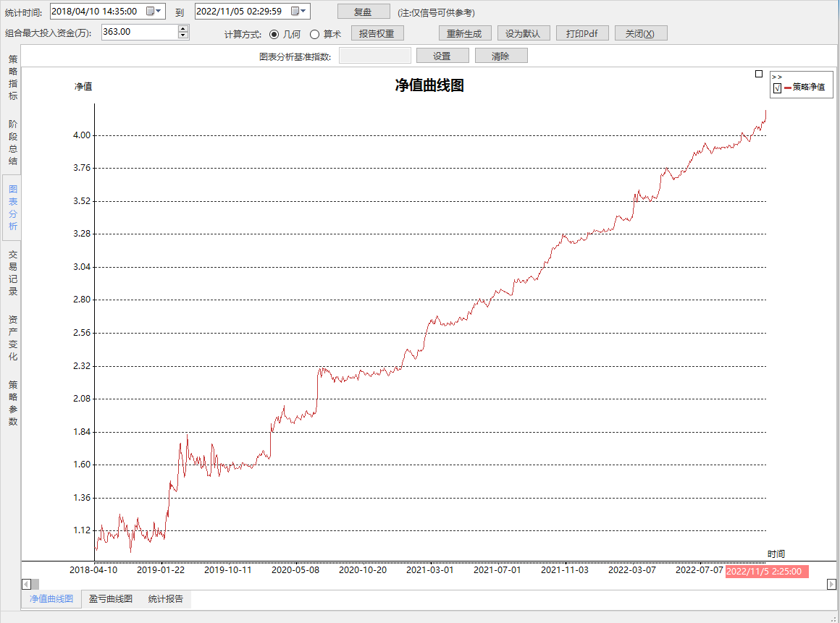The height and width of the screenshot is (623, 840).
Task: Click the chart scrollbar left arrow
Action: [26, 584]
